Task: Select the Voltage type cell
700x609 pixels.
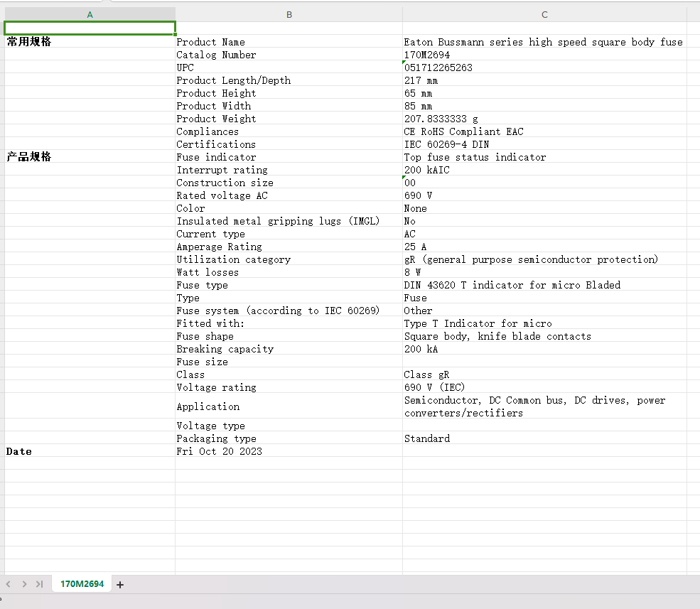Action: [x=289, y=426]
